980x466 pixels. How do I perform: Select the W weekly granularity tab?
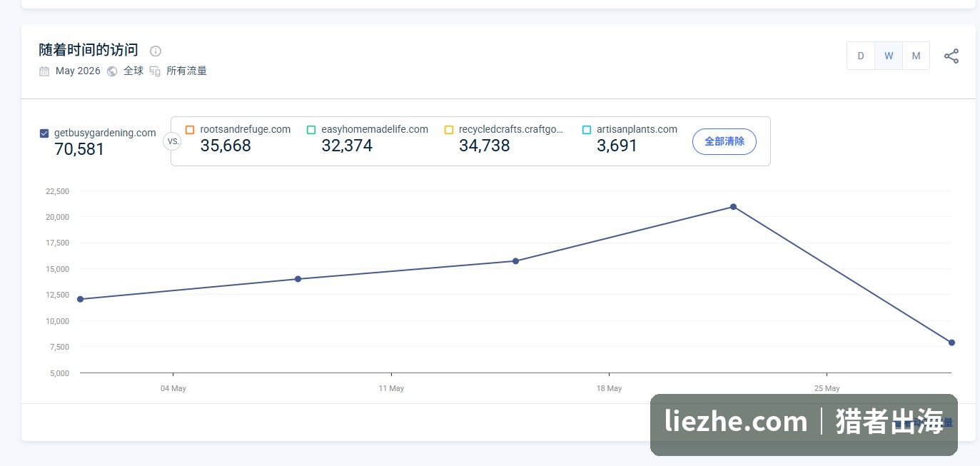click(x=889, y=56)
